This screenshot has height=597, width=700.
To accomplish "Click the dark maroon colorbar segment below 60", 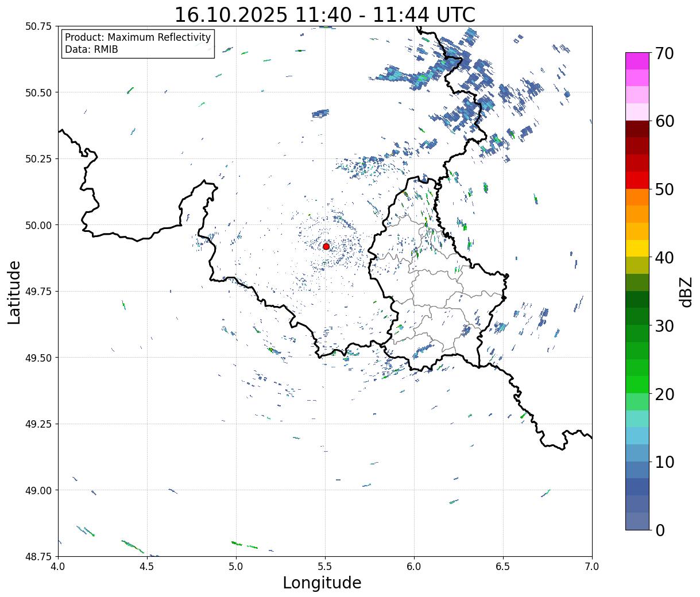I will 637,129.
